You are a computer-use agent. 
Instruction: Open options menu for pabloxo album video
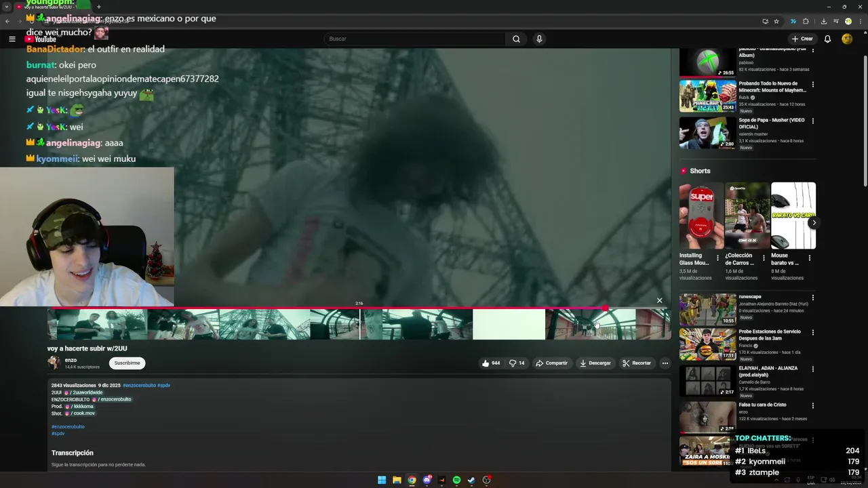[x=812, y=51]
